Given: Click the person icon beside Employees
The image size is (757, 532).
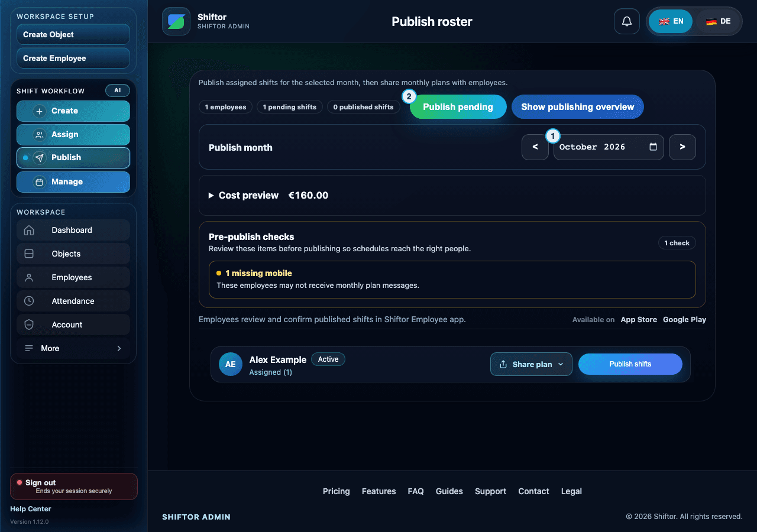Looking at the screenshot, I should click(29, 277).
